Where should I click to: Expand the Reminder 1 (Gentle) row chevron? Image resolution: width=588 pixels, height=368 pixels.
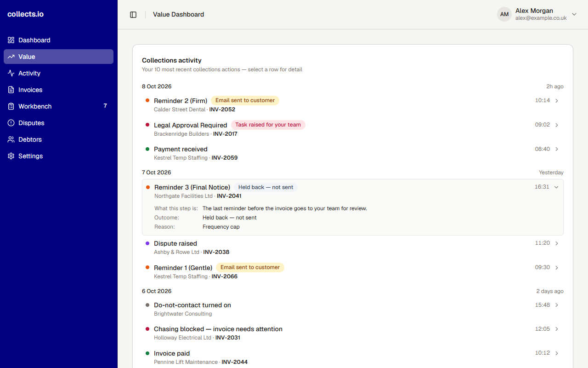point(557,268)
